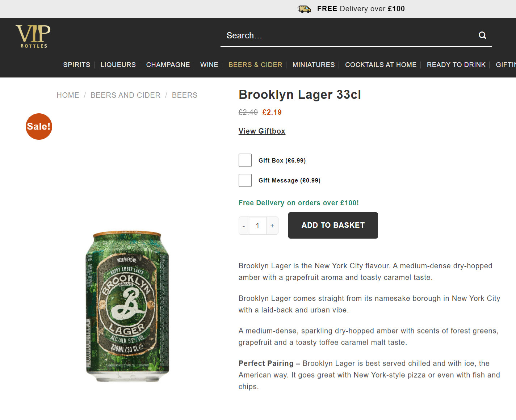Tick the Gift Box checkbox
Viewport: 516px width, 420px height.
[245, 160]
